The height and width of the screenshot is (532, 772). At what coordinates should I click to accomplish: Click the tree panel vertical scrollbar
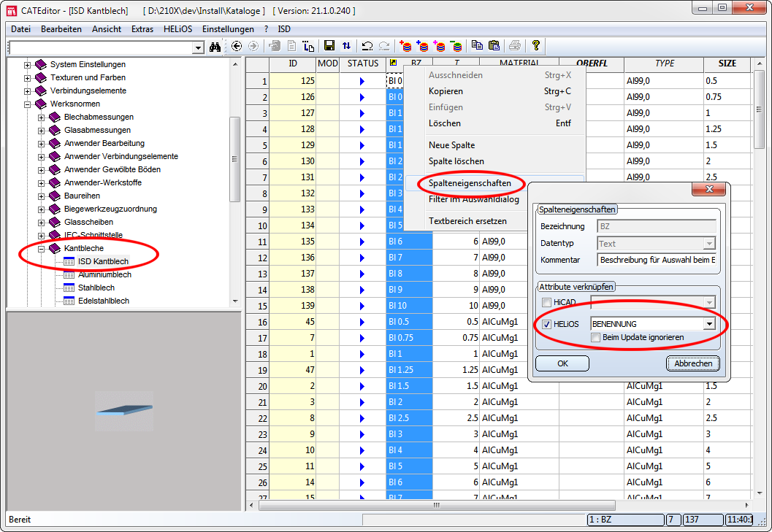pyautogui.click(x=235, y=159)
